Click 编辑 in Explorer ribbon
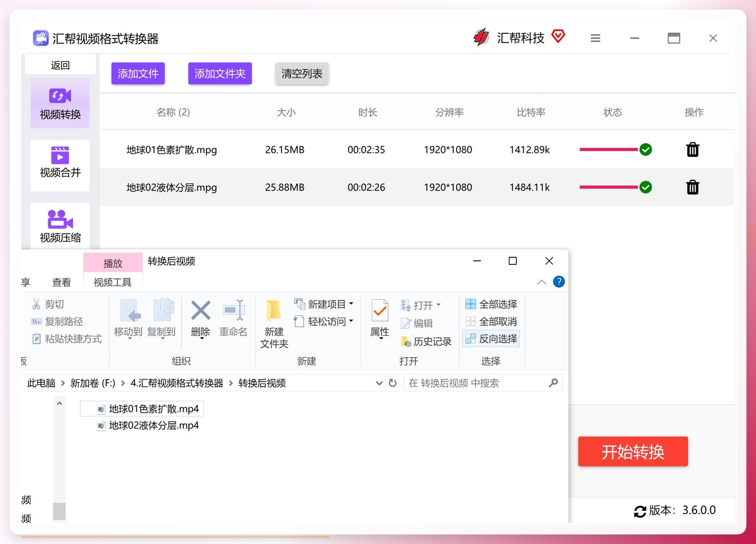Viewport: 756px width, 544px height. click(417, 323)
